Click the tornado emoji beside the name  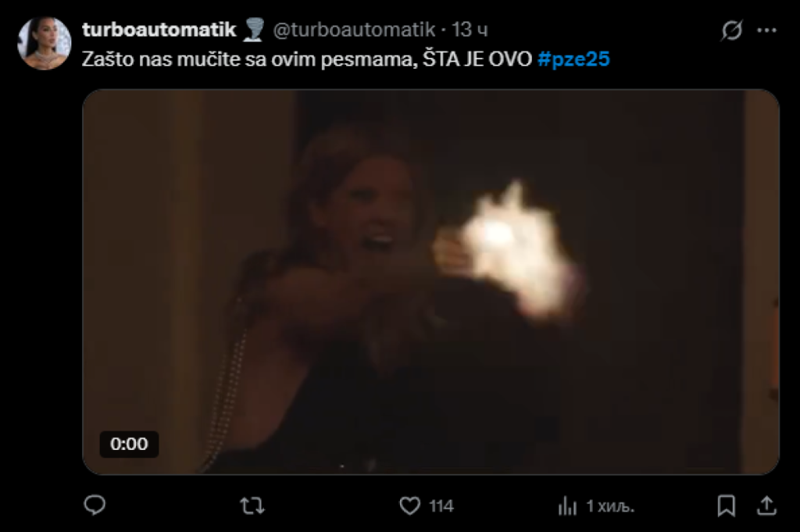254,30
